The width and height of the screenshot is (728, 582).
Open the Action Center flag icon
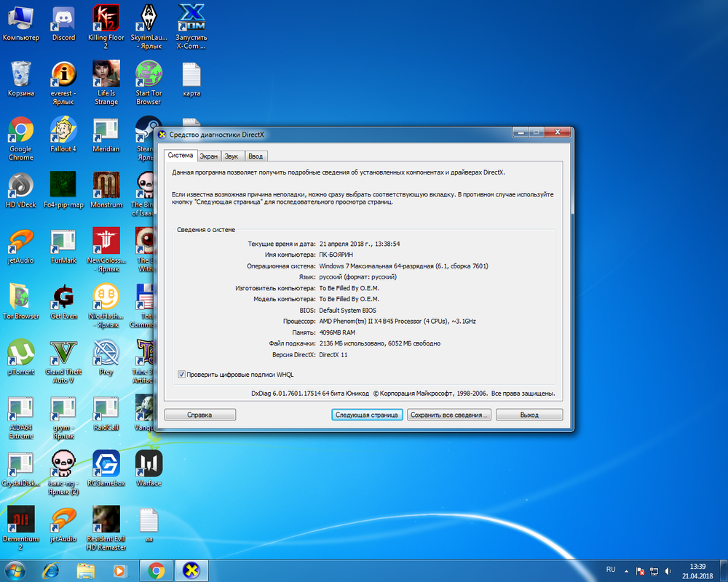[640, 571]
